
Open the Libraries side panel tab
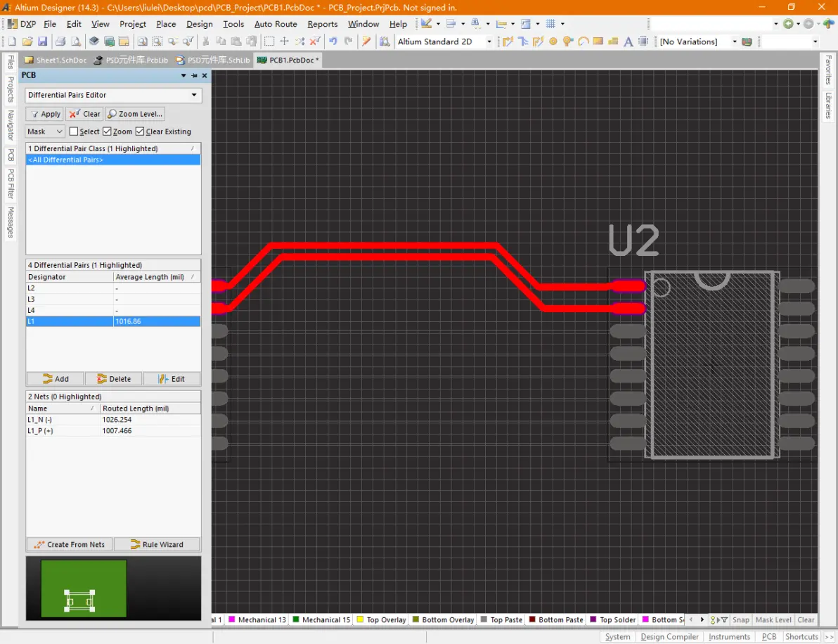coord(828,106)
